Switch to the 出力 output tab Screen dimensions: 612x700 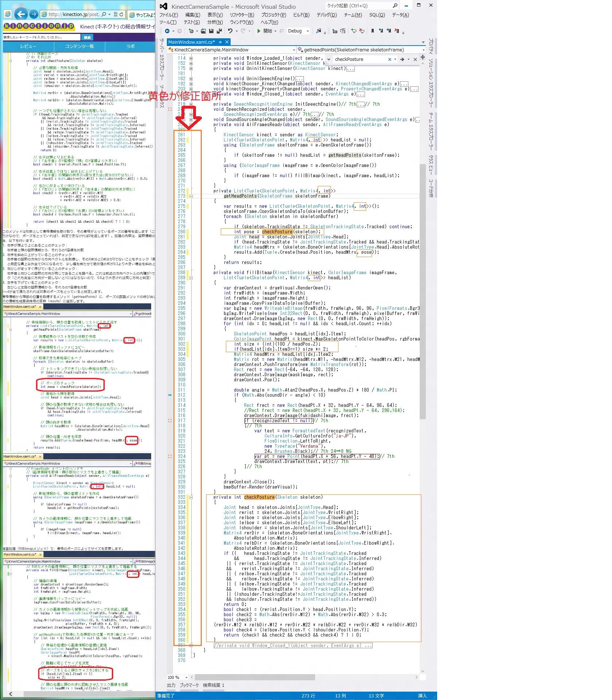(171, 685)
